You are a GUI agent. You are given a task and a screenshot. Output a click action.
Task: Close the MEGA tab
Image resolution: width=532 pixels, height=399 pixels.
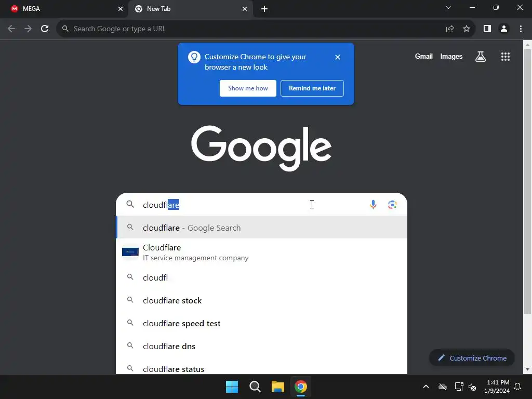coord(121,9)
